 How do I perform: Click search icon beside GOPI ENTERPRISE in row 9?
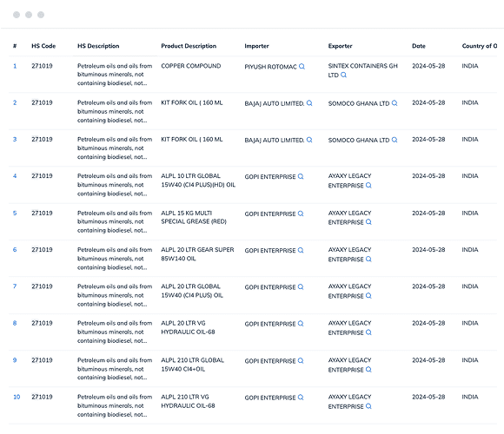pos(301,360)
